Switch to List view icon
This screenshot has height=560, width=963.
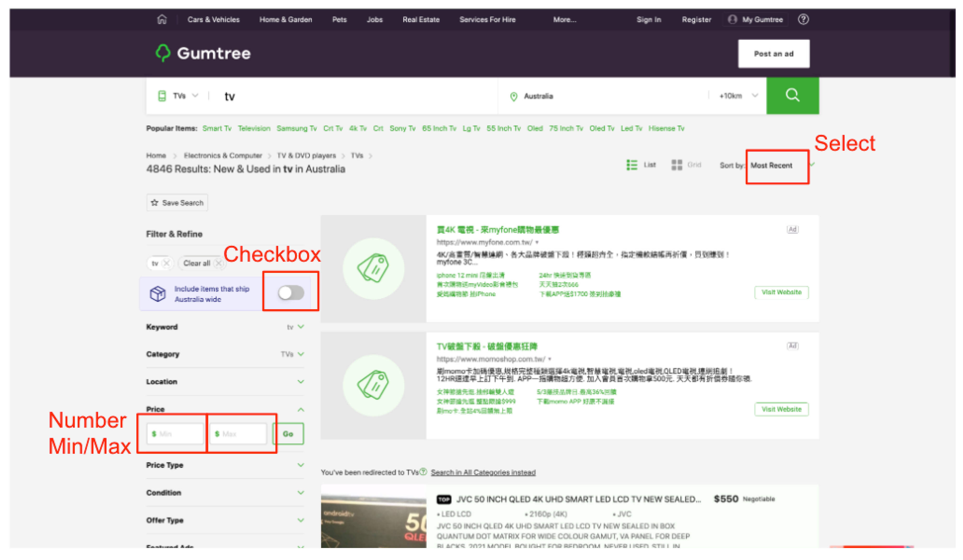point(632,165)
